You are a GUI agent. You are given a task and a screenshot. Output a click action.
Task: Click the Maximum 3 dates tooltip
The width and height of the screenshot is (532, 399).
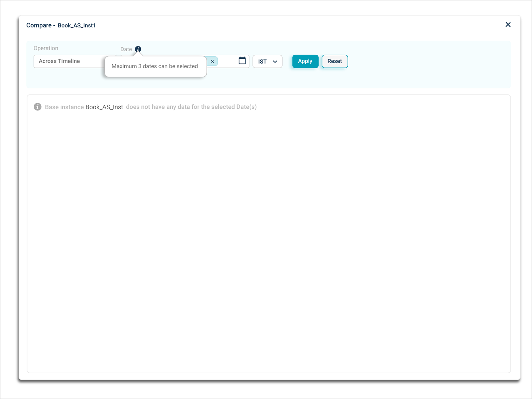pos(155,66)
